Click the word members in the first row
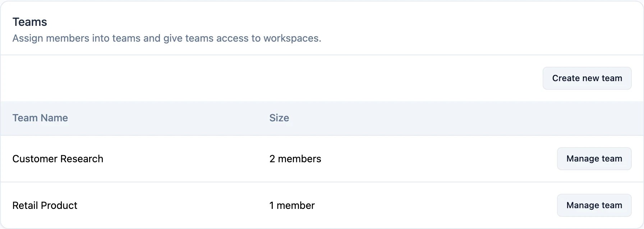 [x=300, y=159]
